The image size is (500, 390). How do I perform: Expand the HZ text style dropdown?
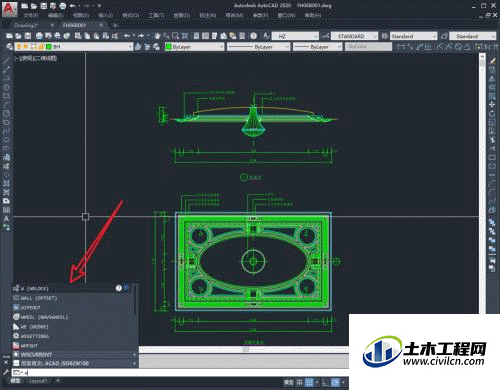pos(295,36)
